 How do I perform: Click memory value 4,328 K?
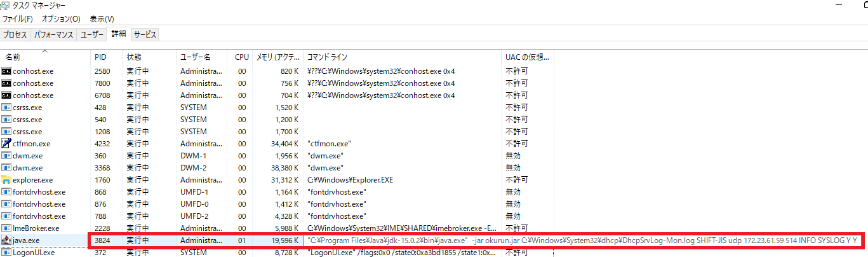[286, 216]
